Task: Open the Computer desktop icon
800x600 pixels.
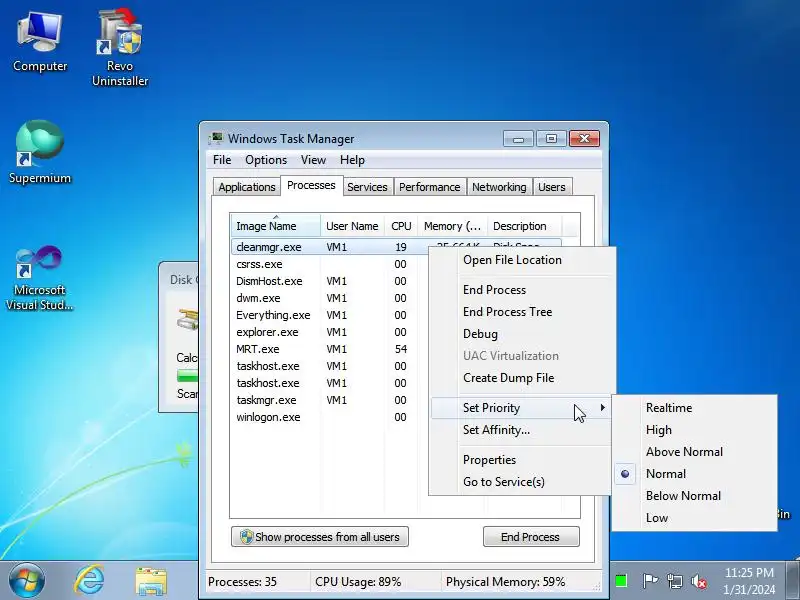Action: click(40, 42)
